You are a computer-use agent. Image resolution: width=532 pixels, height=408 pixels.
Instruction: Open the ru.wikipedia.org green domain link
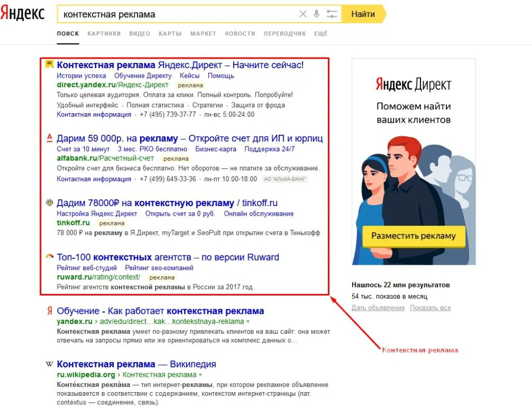pyautogui.click(x=86, y=375)
